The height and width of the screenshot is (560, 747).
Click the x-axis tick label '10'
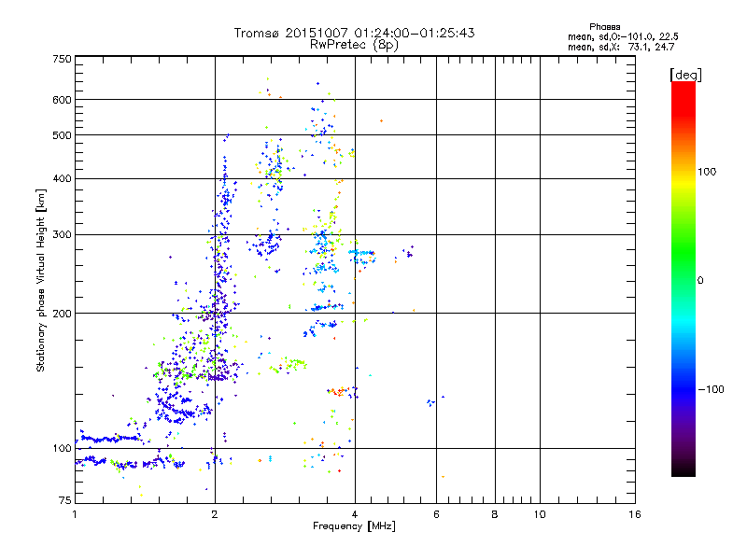point(540,514)
